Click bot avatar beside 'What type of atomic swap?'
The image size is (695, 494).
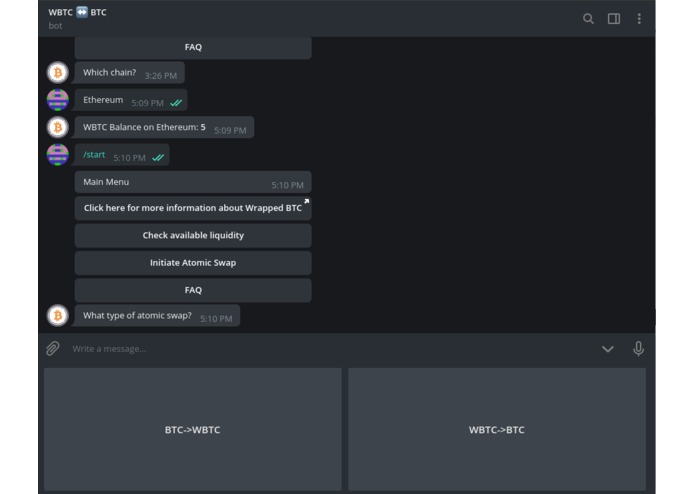pyautogui.click(x=58, y=315)
